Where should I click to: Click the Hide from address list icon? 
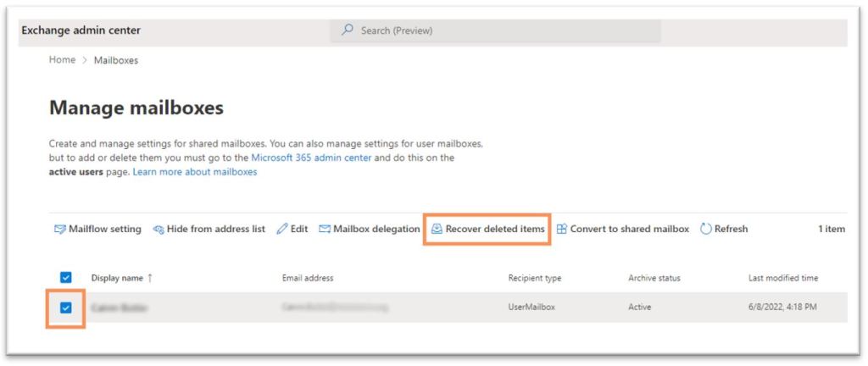pos(159,229)
